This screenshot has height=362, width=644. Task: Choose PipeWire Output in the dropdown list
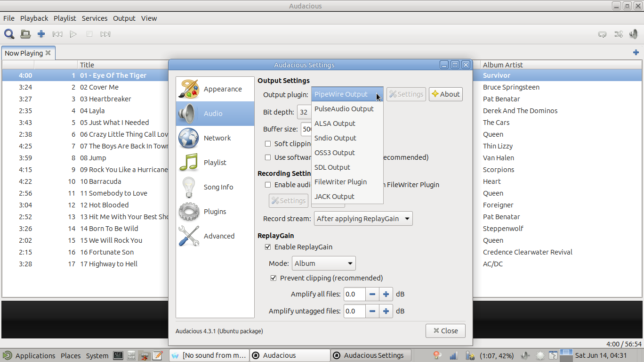[347, 94]
